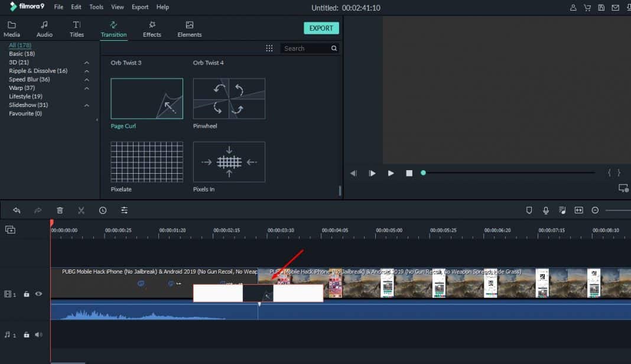Toggle the grid view icon

coord(269,48)
